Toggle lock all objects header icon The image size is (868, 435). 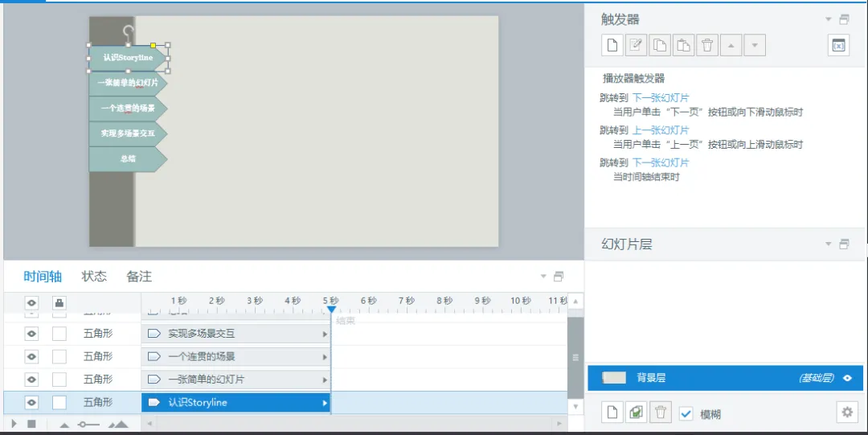pos(59,302)
